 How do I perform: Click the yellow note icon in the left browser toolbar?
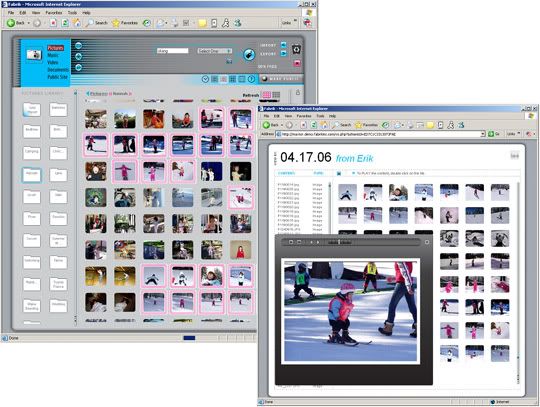coord(202,23)
